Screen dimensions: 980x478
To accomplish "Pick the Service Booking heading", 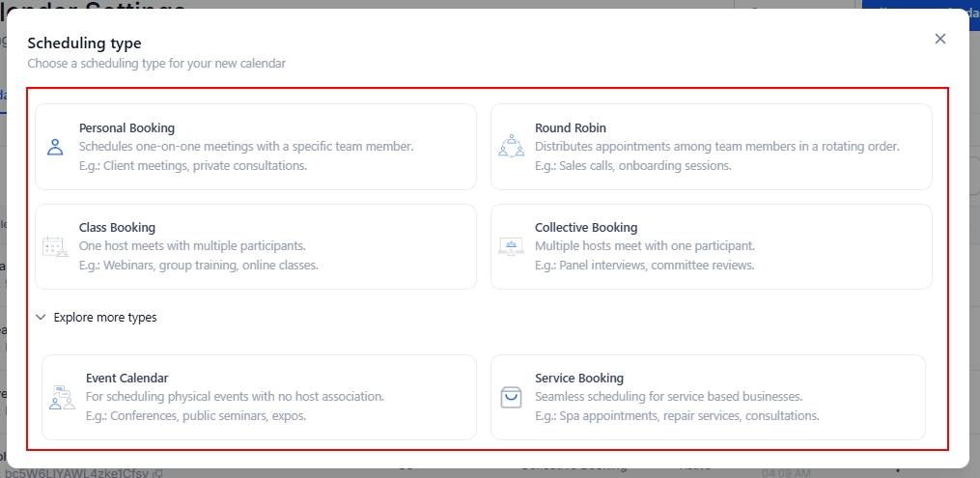I will point(579,379).
